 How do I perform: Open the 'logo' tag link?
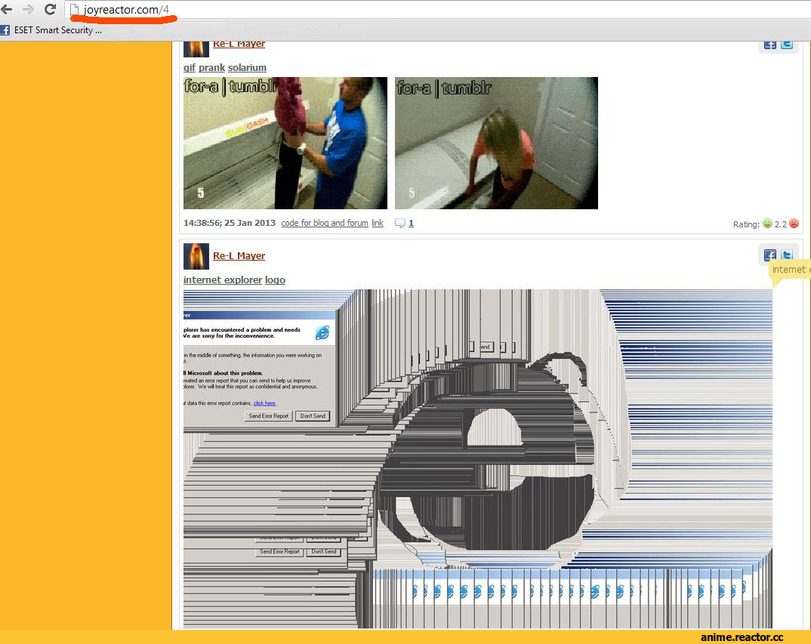275,280
